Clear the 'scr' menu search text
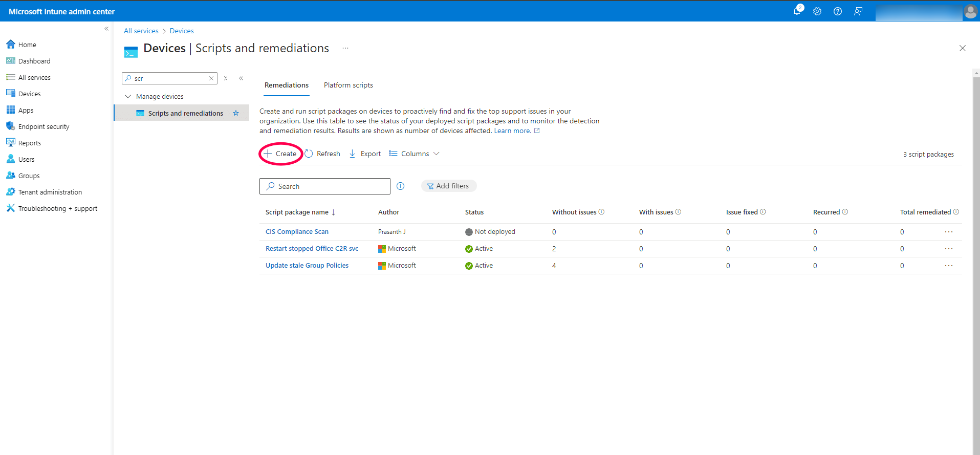Viewport: 980px width, 455px height. 211,78
